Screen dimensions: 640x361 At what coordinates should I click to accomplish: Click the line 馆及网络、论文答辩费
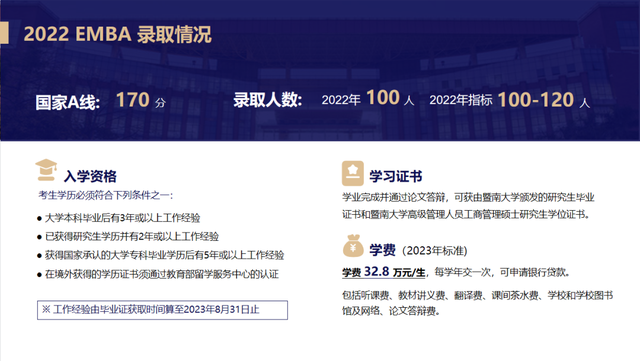pos(391,311)
